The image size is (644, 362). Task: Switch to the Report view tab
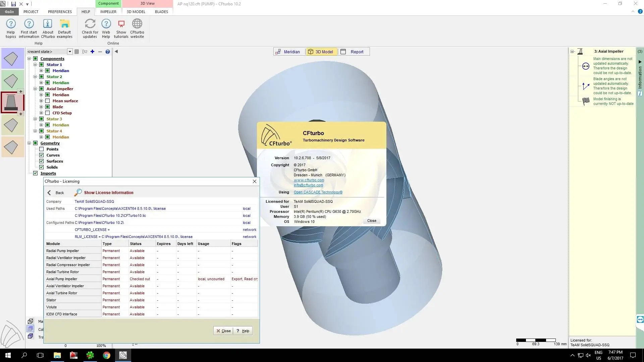(x=353, y=52)
